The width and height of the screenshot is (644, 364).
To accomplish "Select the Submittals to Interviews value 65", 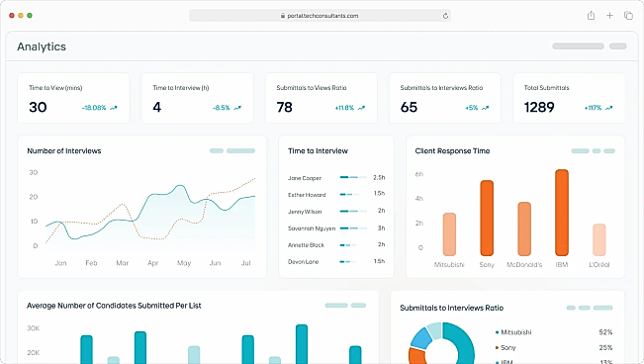I will (x=409, y=107).
